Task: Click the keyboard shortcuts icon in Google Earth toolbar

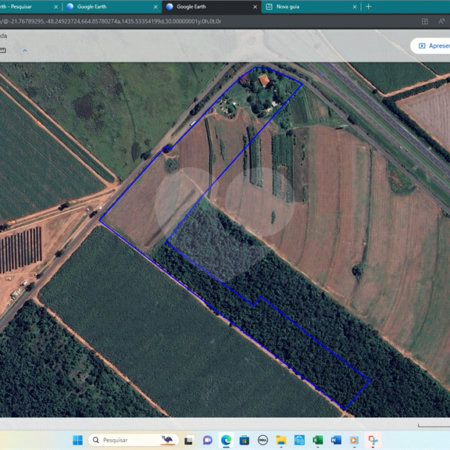Action: pos(3,50)
